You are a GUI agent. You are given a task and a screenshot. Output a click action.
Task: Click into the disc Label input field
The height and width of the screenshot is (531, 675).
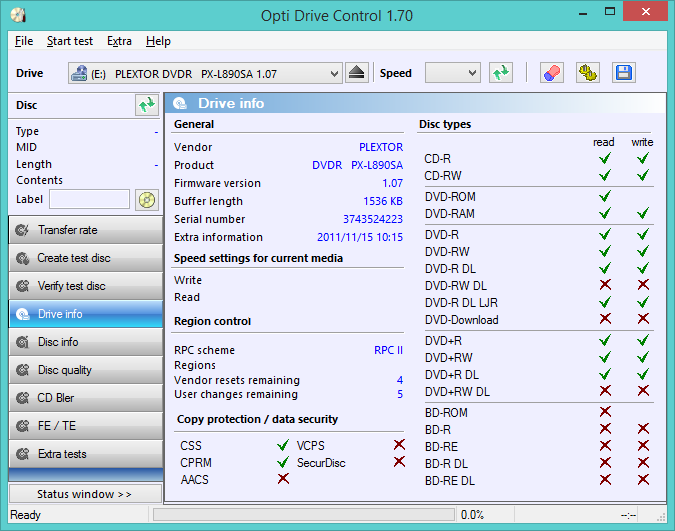(90, 199)
